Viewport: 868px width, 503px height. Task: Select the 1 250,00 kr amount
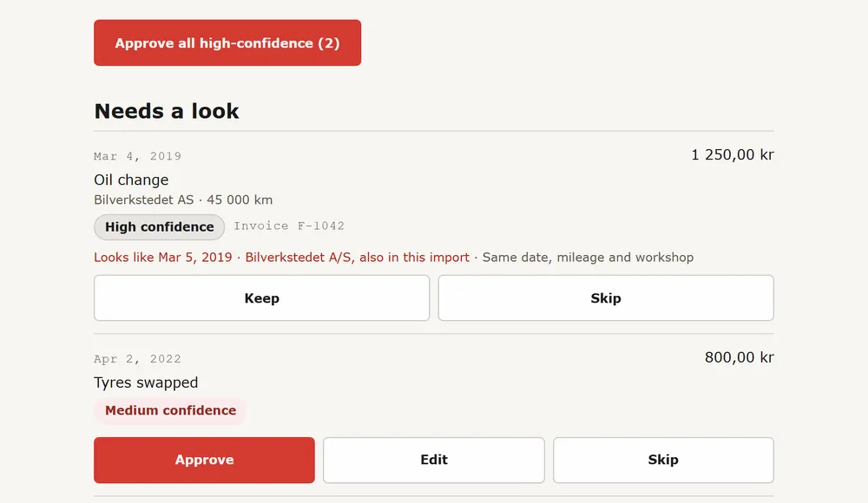(x=733, y=154)
